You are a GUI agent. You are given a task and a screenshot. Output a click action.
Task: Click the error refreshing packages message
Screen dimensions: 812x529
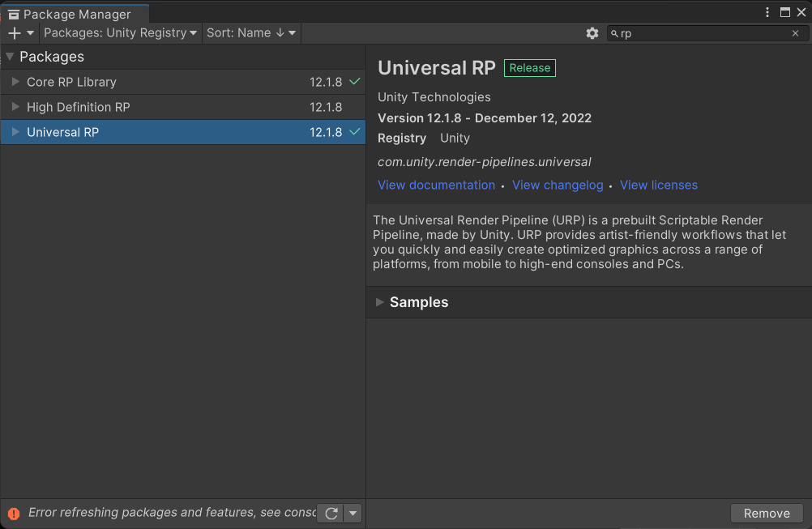pyautogui.click(x=172, y=513)
